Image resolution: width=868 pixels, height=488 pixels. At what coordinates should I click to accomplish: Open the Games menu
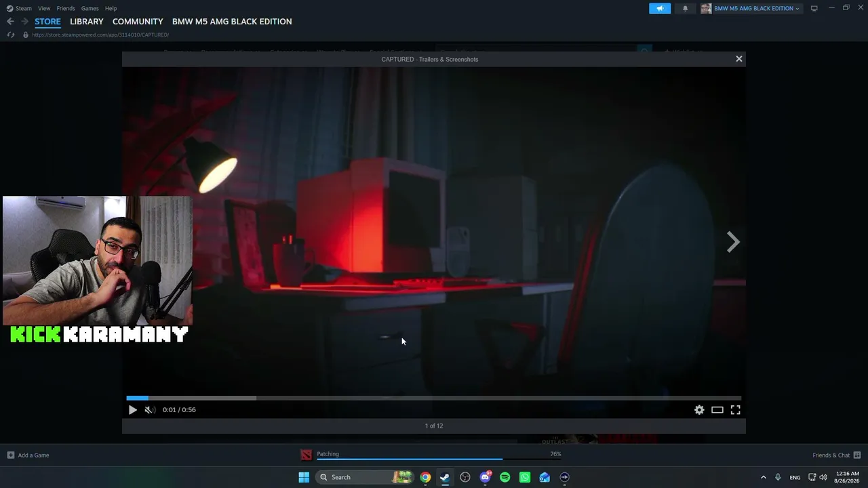pos(90,8)
